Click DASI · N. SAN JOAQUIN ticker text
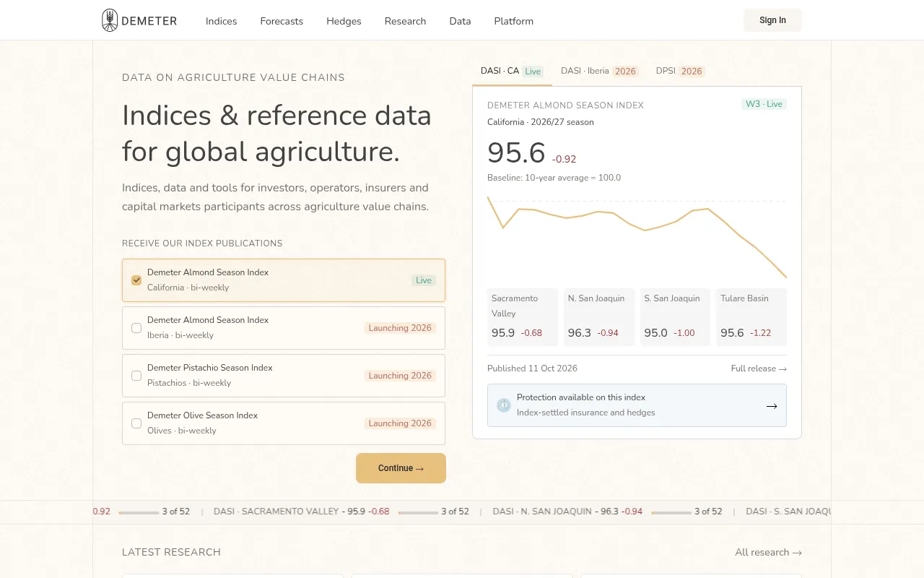Viewport: 924px width, 578px height. click(542, 512)
